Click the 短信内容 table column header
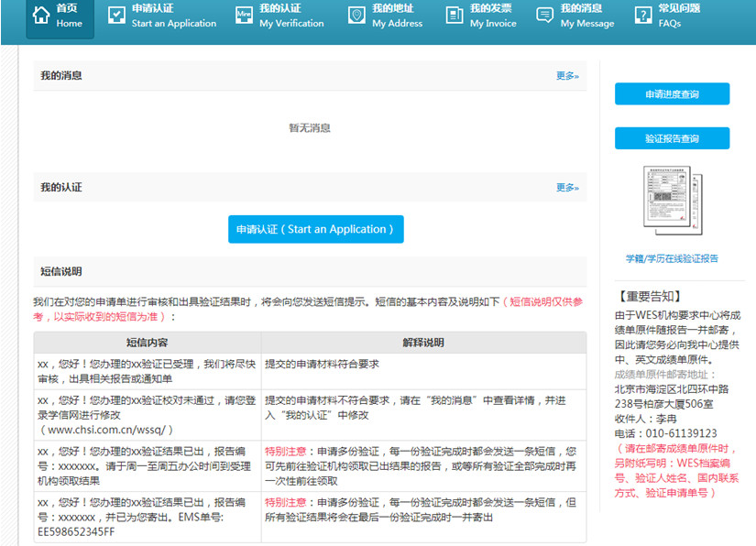This screenshot has height=546, width=756. pos(147,343)
